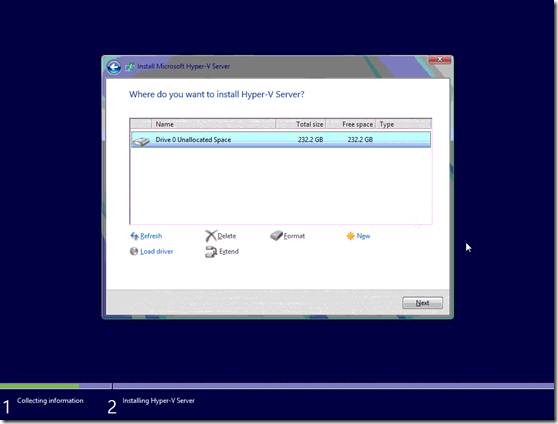The image size is (558, 424).
Task: Click the Installing Hyper-V Server step label
Action: tap(158, 401)
